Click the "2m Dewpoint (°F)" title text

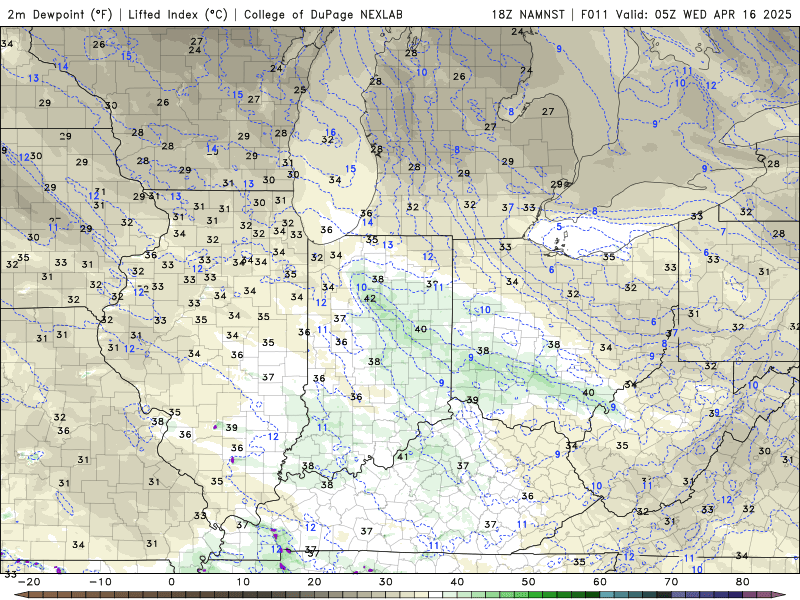pos(60,14)
